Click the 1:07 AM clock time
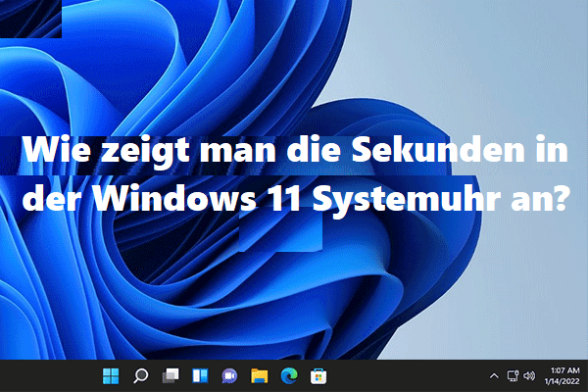Image resolution: width=588 pixels, height=392 pixels. (565, 370)
